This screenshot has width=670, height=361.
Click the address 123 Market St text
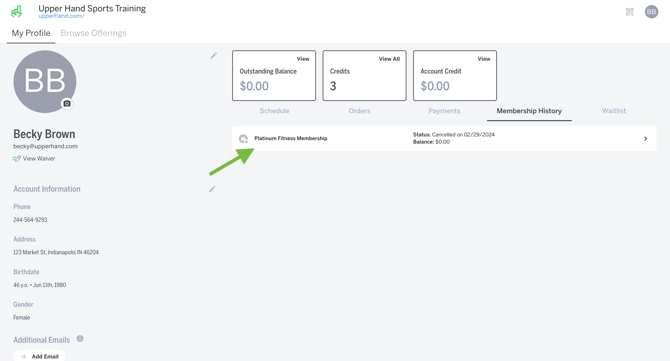pyautogui.click(x=56, y=252)
